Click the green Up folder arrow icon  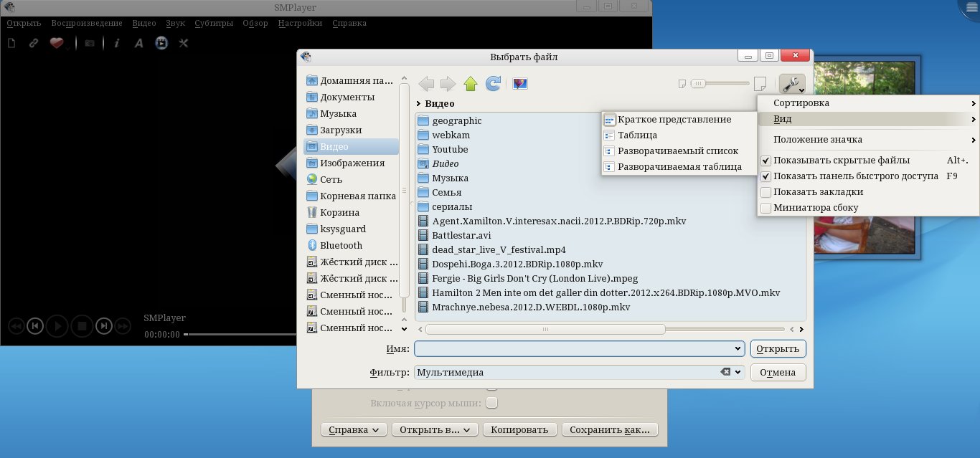tap(471, 85)
